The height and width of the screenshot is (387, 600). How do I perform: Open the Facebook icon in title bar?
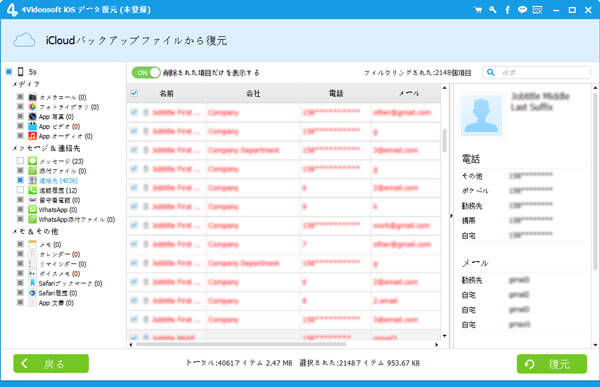tap(507, 10)
